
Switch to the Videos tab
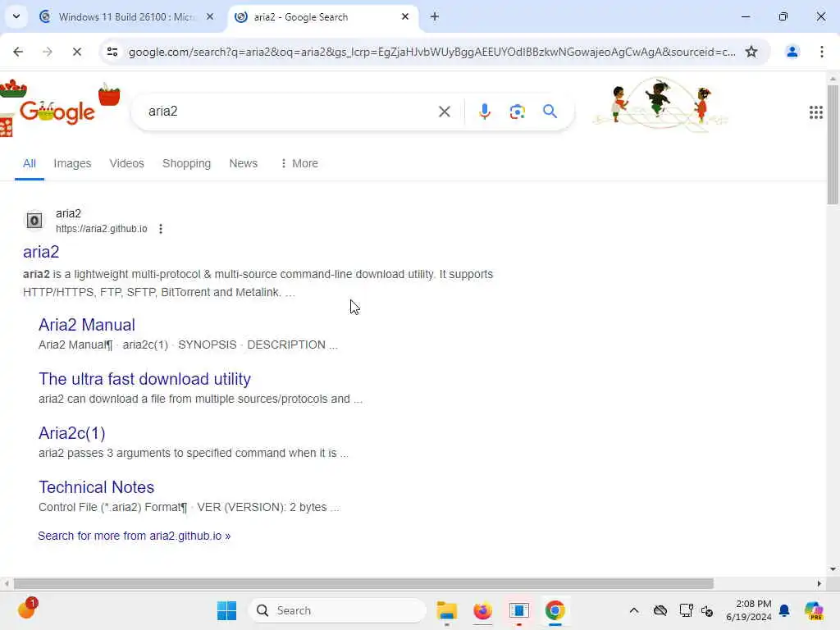click(127, 163)
